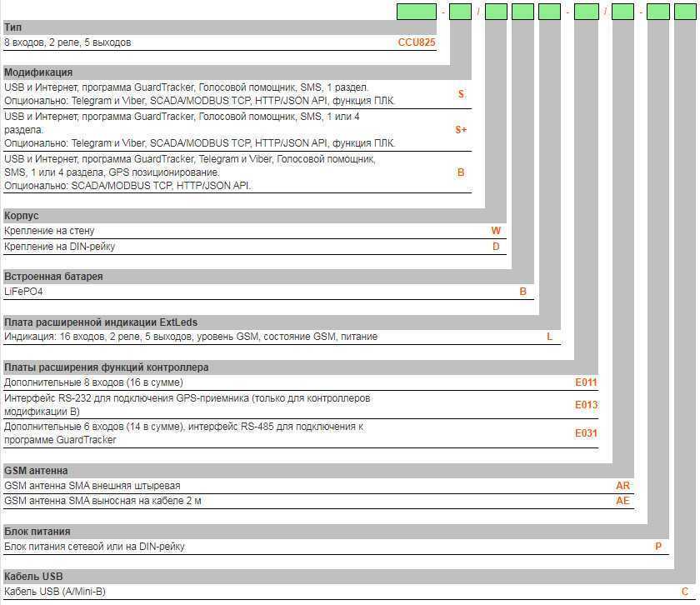The image size is (700, 605).
Task: Click the leftmost green code box
Action: pyautogui.click(x=416, y=12)
